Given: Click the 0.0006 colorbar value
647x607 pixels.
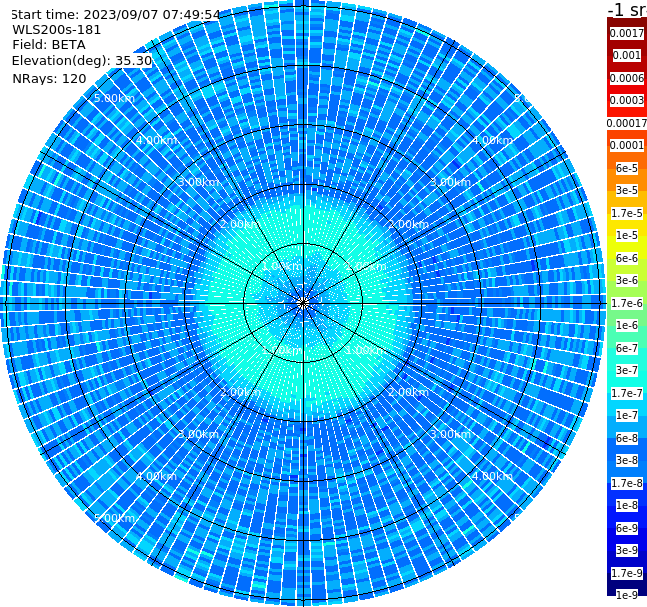Looking at the screenshot, I should 627,78.
